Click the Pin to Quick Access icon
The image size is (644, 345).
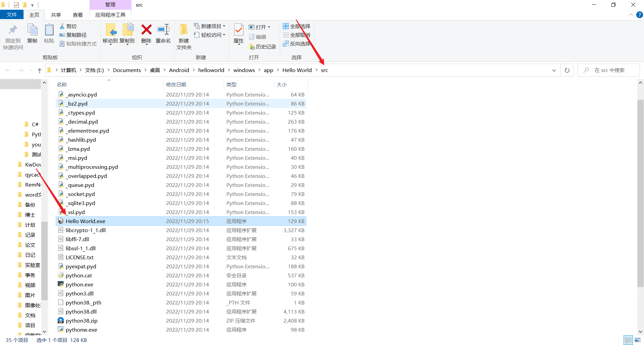click(13, 30)
